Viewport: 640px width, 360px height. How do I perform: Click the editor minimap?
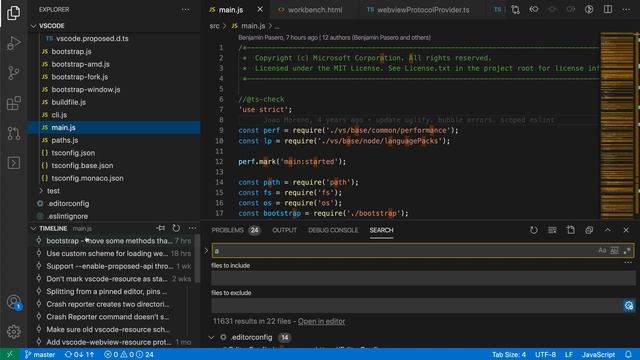[x=617, y=126]
